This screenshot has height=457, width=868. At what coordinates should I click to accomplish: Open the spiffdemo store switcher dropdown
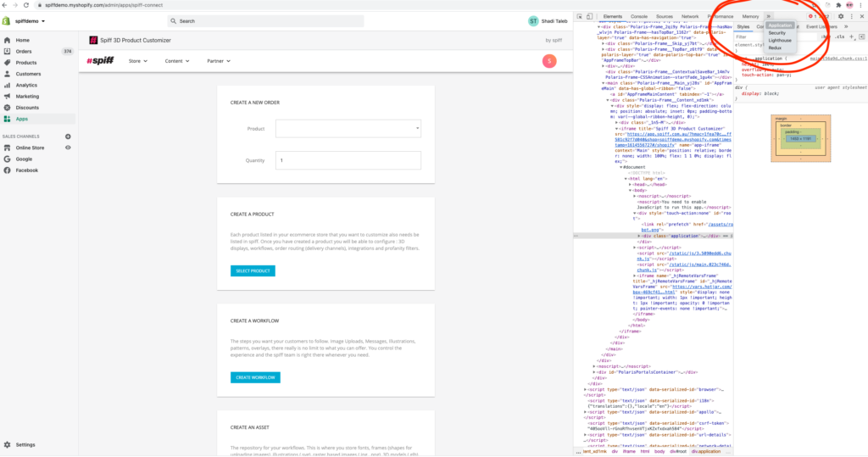click(x=31, y=21)
